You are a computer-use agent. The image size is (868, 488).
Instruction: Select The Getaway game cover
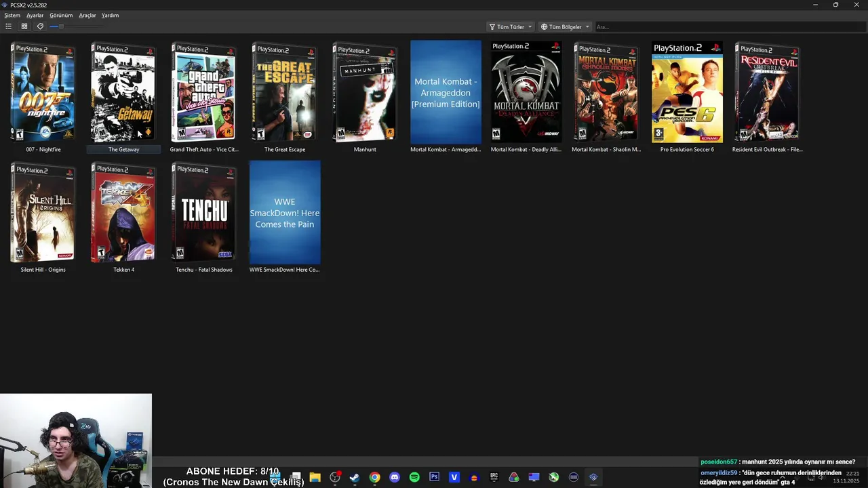[x=123, y=92]
